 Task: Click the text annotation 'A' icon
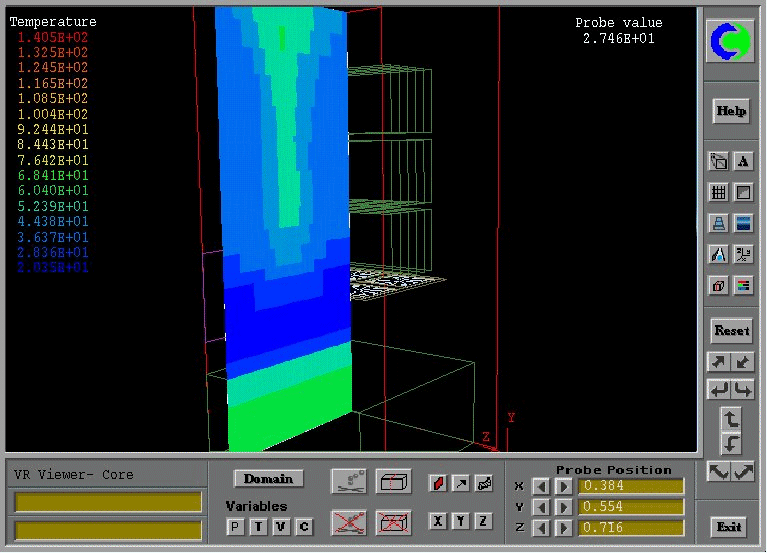(x=743, y=161)
